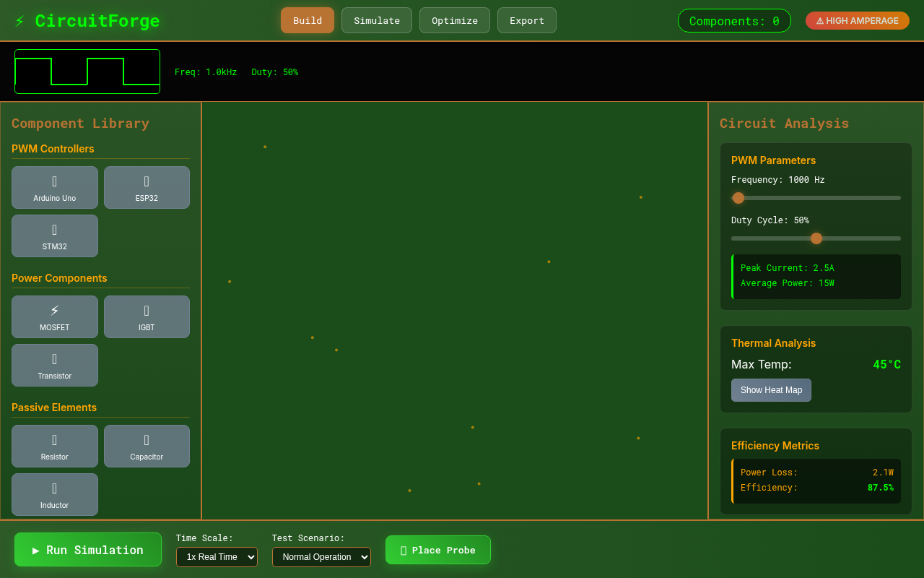
Task: Click Show Heat Map
Action: [x=771, y=389]
